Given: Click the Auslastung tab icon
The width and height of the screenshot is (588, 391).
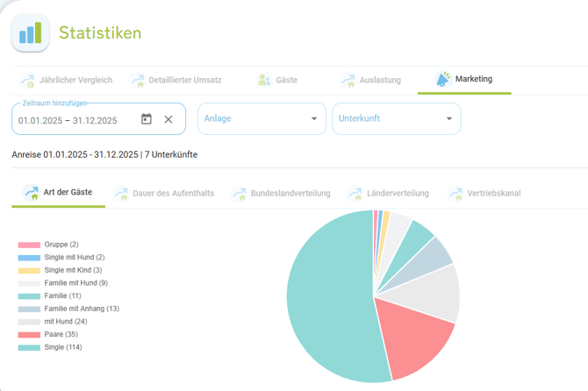Looking at the screenshot, I should [x=348, y=80].
